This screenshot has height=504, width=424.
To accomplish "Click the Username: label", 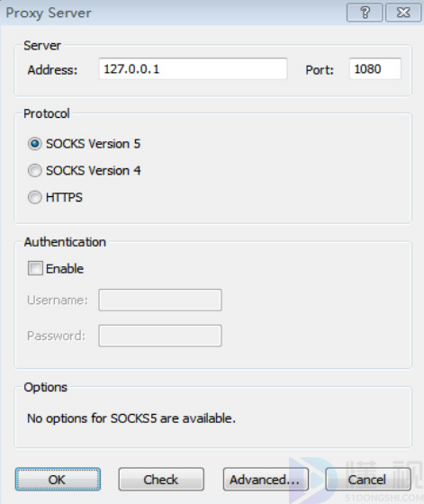I will (x=58, y=300).
